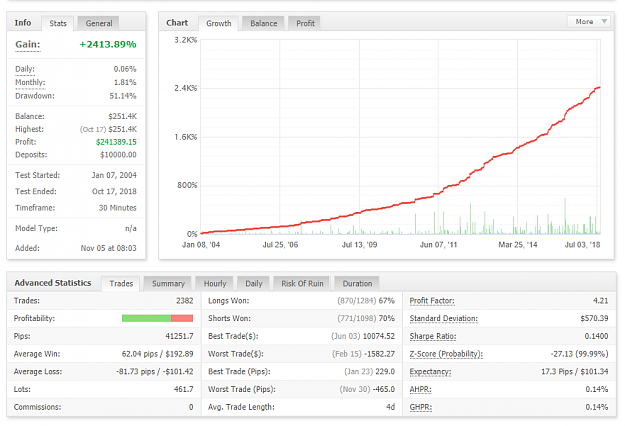
Task: Click the Trades count 2382
Action: click(x=185, y=301)
